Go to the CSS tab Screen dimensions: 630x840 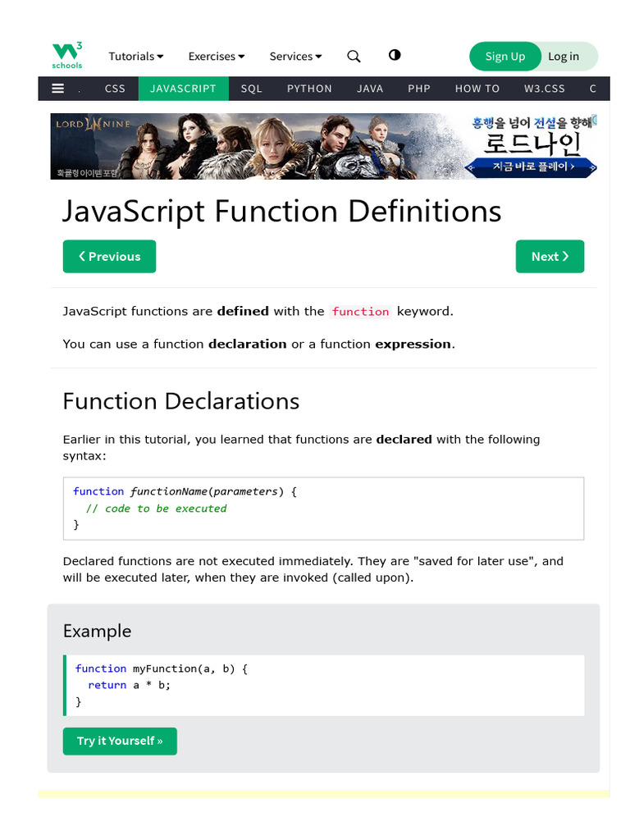115,89
